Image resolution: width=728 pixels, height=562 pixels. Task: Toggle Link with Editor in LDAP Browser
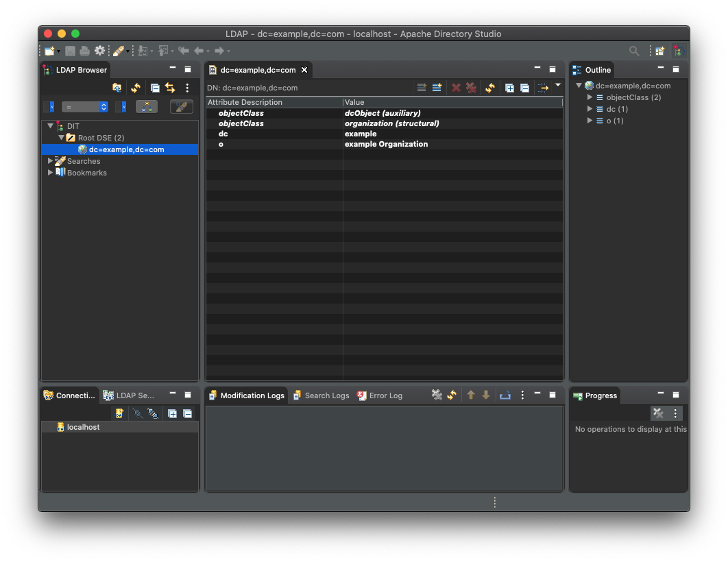tap(171, 88)
